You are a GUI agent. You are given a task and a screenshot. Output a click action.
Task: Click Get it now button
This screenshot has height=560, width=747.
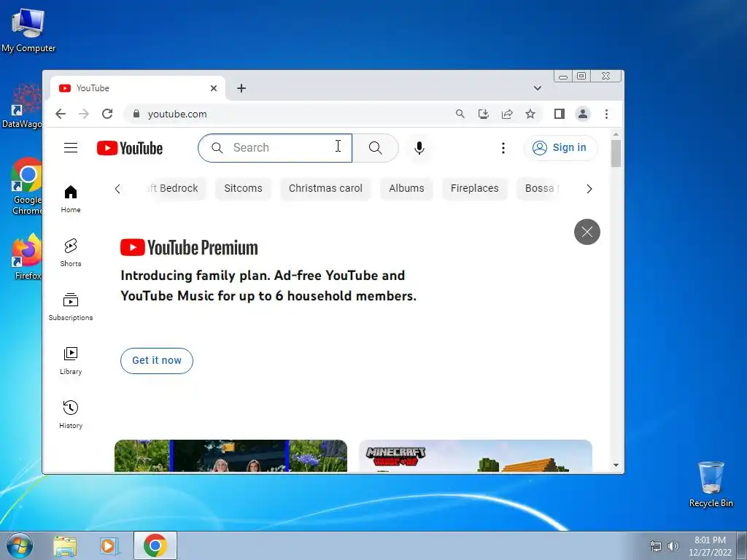tap(157, 360)
